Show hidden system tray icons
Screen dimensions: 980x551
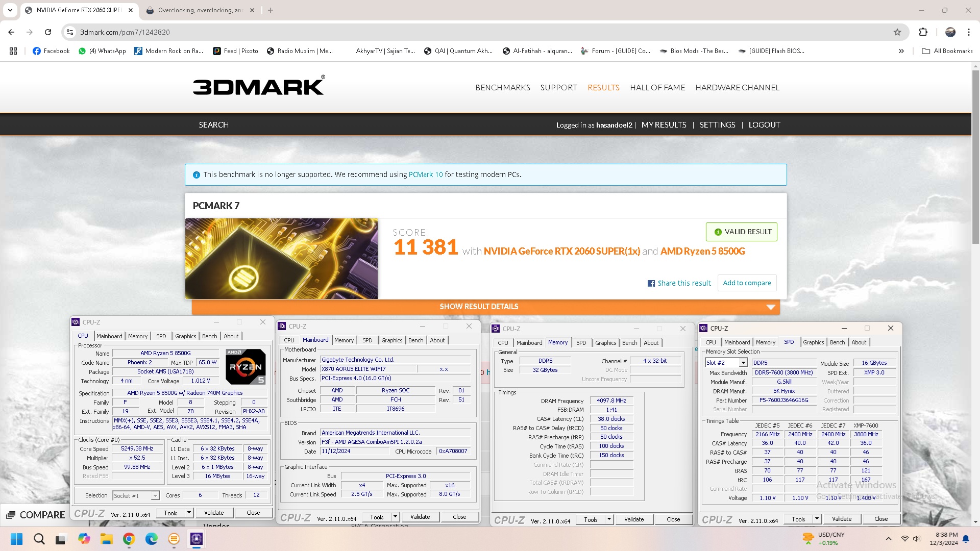click(888, 539)
